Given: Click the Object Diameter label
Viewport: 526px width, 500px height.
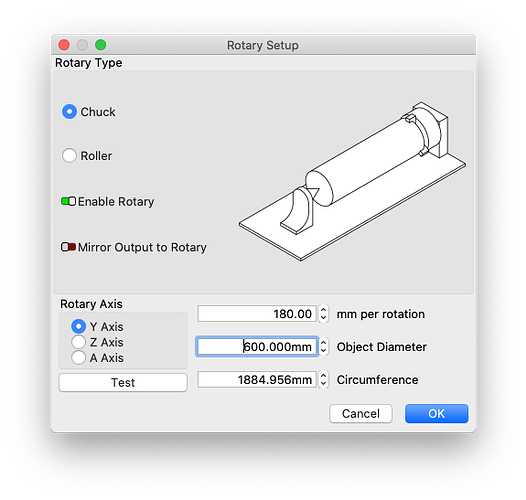Looking at the screenshot, I should pos(382,347).
